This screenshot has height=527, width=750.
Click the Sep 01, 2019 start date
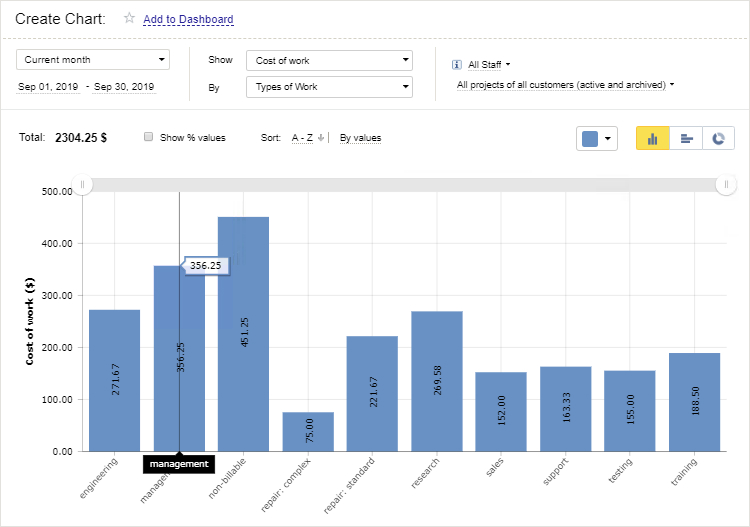coord(48,87)
